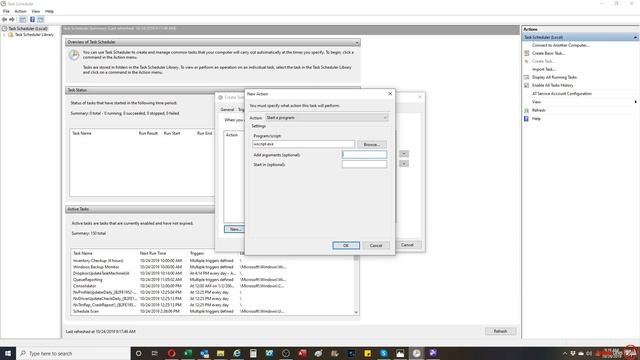Image resolution: width=640 pixels, height=360 pixels.
Task: Open the File menu
Action: pos(6,11)
